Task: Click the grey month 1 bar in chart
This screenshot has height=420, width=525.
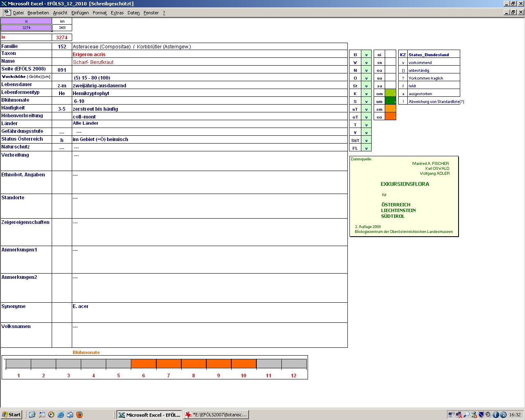Action: [18, 364]
